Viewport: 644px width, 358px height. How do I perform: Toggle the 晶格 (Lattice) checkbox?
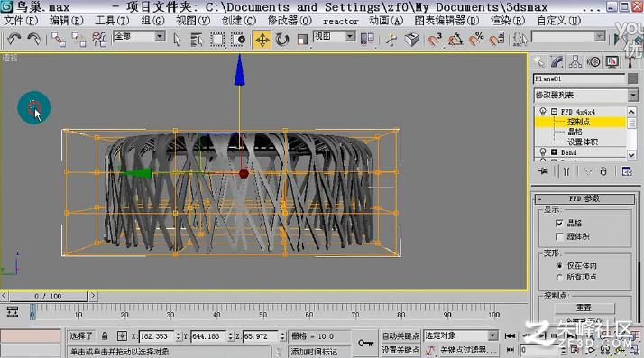point(559,224)
